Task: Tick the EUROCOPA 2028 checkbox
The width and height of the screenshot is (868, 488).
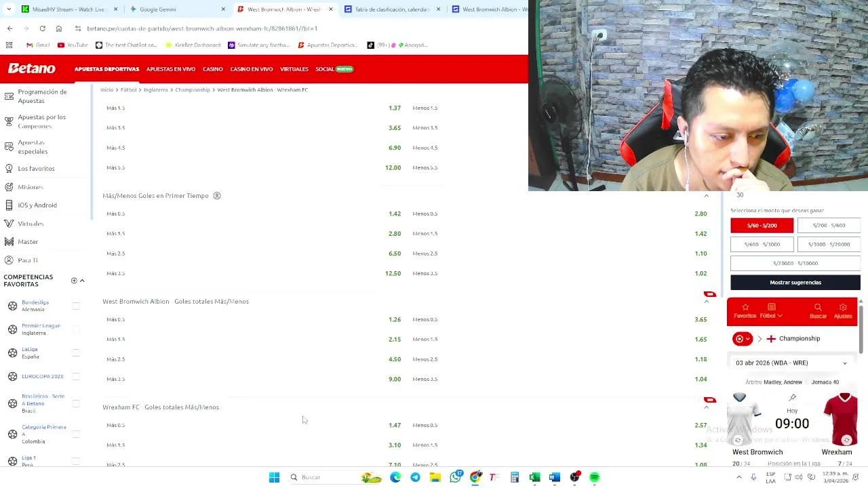Action: tap(76, 376)
